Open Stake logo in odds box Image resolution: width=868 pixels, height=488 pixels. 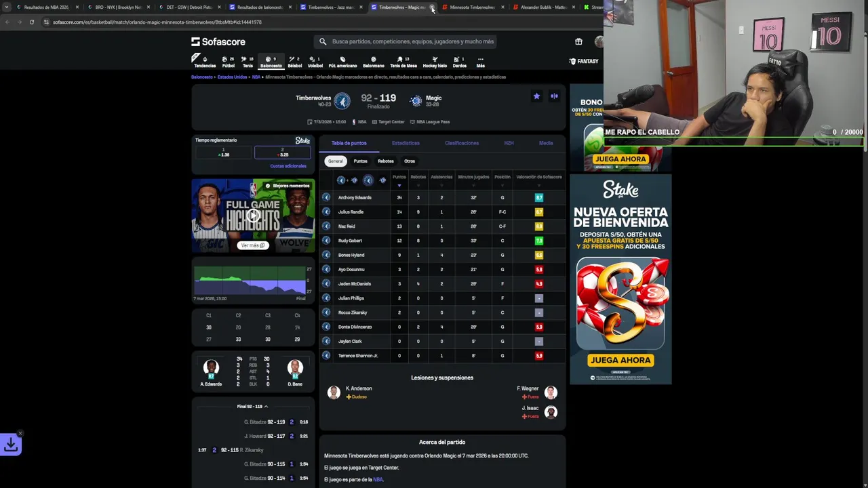tap(302, 140)
